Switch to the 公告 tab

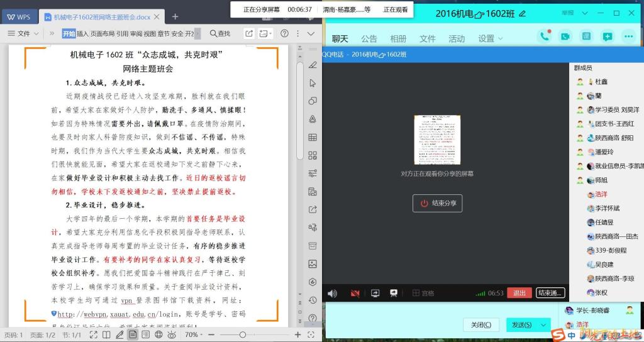point(369,39)
